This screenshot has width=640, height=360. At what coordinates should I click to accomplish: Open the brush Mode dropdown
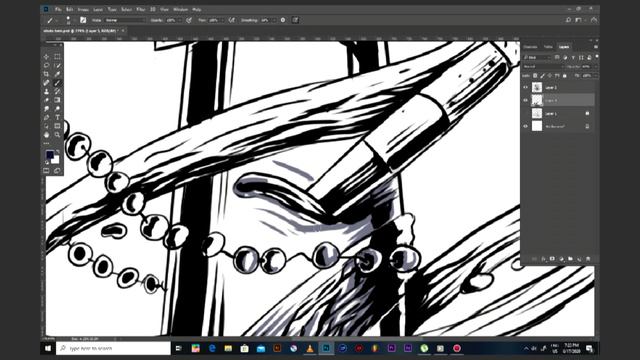pos(125,20)
